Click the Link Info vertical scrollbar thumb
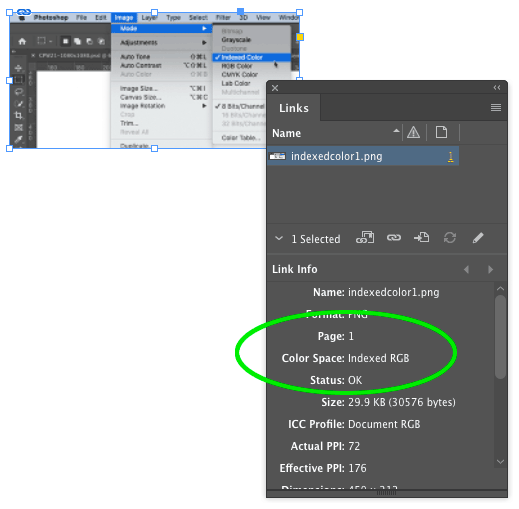The image size is (519, 509). 500,337
